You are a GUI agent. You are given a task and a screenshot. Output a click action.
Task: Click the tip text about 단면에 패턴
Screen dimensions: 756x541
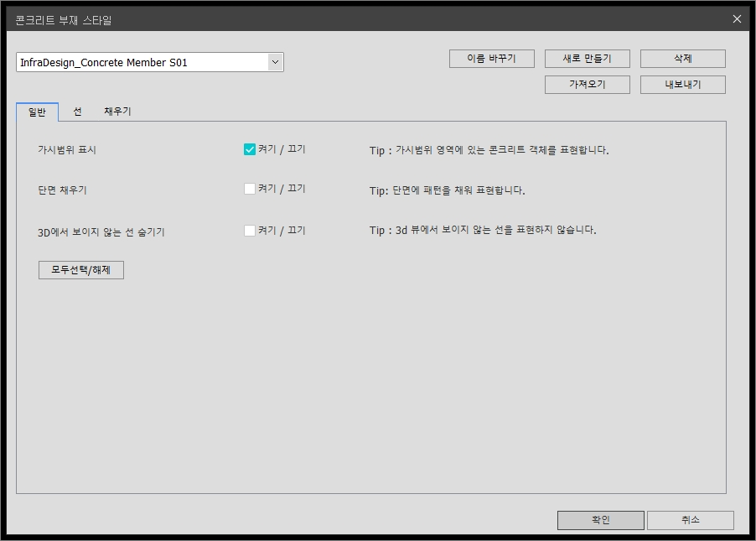point(447,190)
